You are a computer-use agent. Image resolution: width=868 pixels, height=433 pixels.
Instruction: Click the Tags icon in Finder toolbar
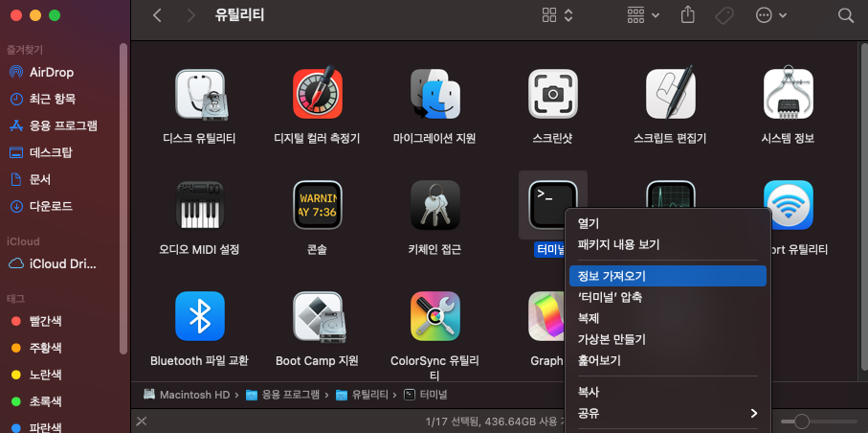click(x=724, y=15)
